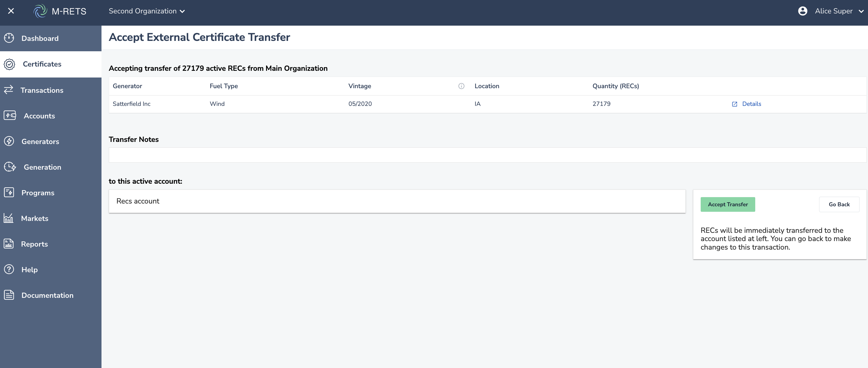Open Documentation in the sidebar

click(47, 295)
